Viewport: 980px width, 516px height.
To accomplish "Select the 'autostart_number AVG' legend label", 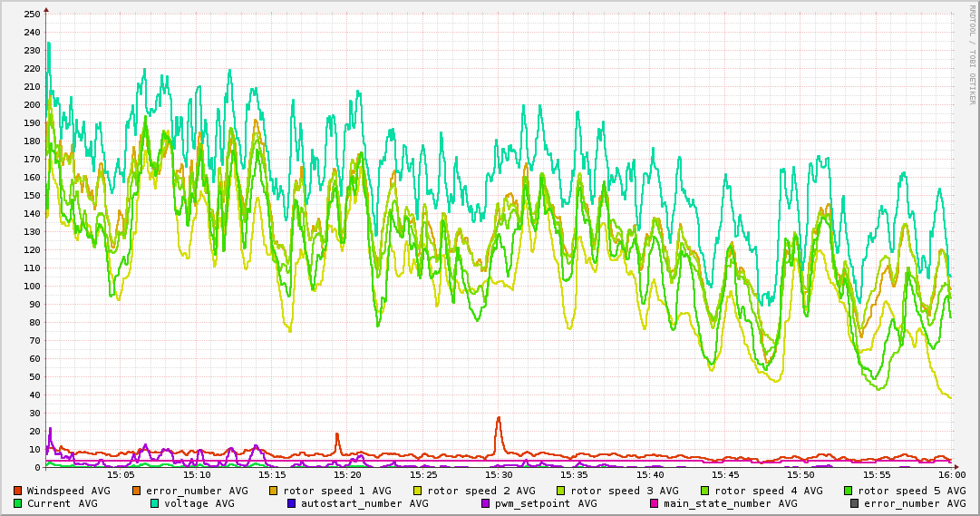I will coord(365,503).
